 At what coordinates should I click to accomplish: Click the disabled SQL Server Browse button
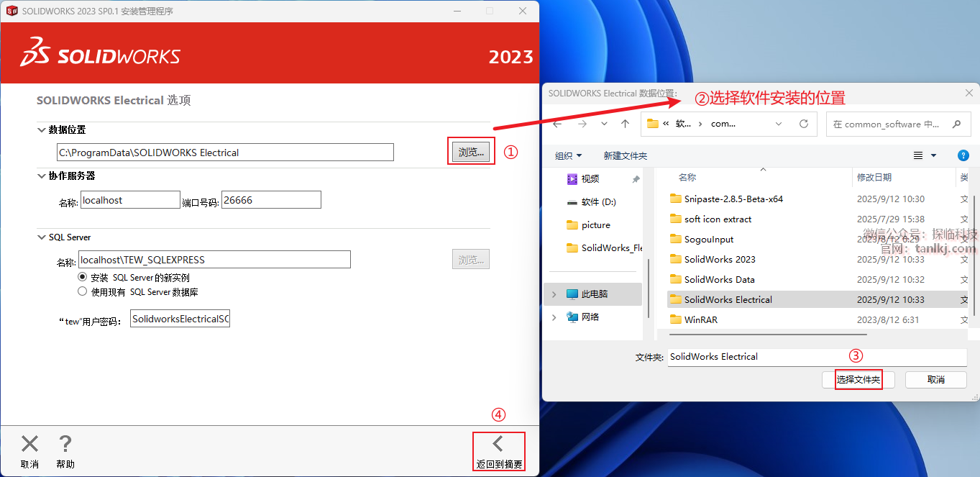point(471,260)
